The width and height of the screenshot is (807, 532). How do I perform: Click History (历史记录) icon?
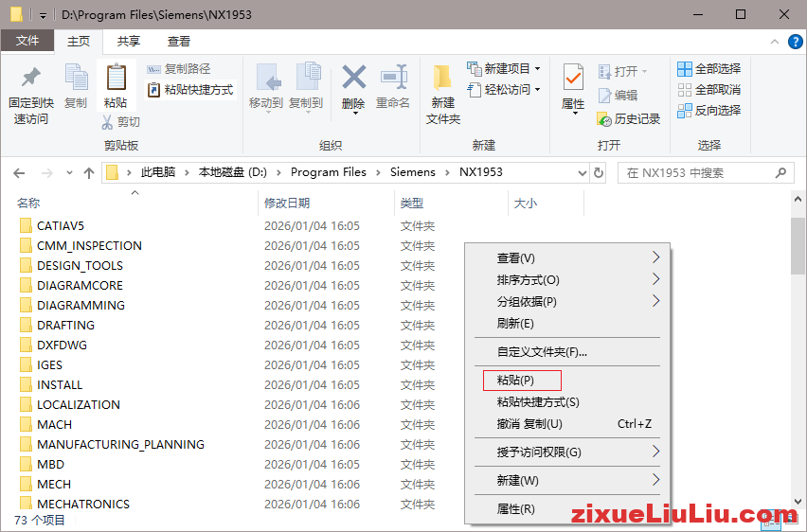(x=604, y=119)
